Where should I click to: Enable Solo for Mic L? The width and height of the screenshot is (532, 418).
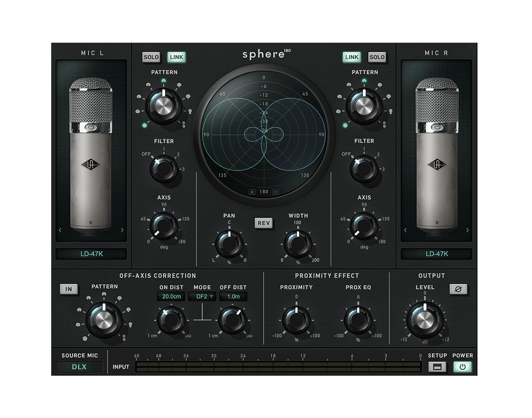(151, 57)
